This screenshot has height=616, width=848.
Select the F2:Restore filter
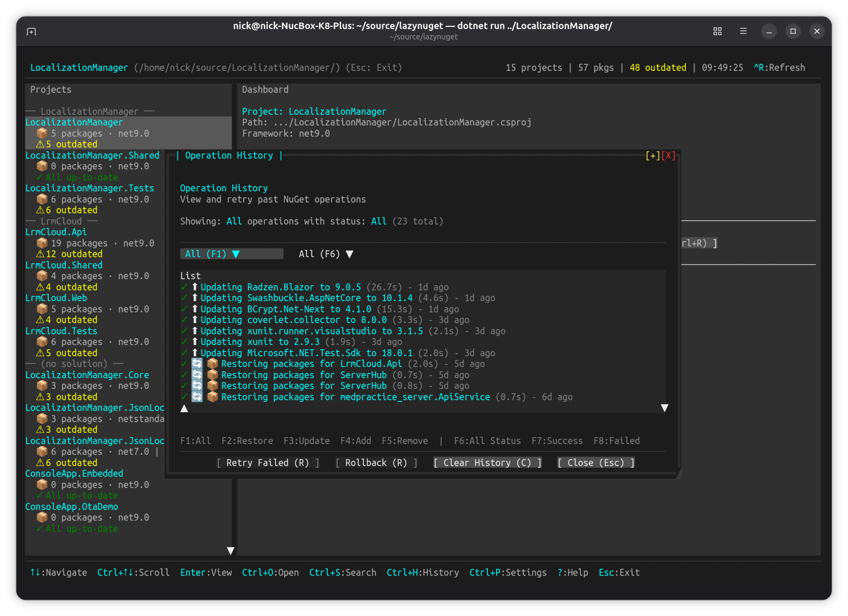(247, 441)
